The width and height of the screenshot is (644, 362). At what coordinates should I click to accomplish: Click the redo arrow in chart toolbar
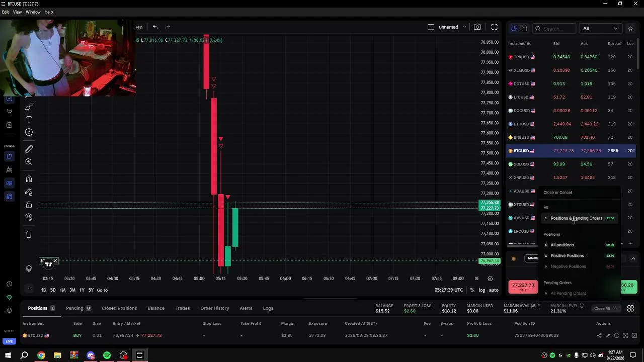tap(168, 27)
